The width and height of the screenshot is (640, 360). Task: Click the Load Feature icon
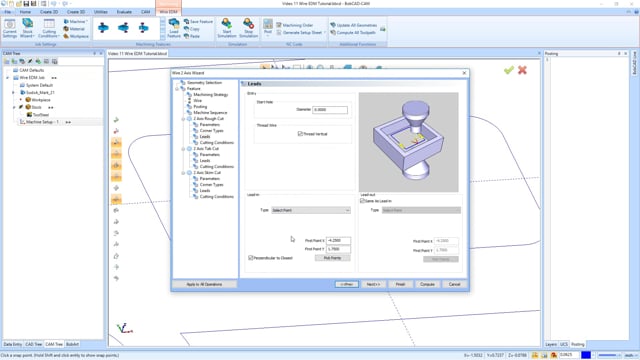pos(174,28)
